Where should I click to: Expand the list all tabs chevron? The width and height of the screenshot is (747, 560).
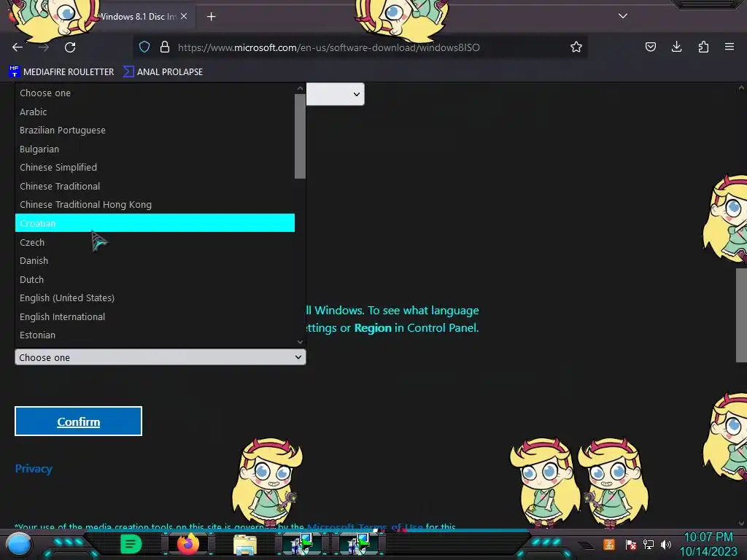pyautogui.click(x=623, y=16)
